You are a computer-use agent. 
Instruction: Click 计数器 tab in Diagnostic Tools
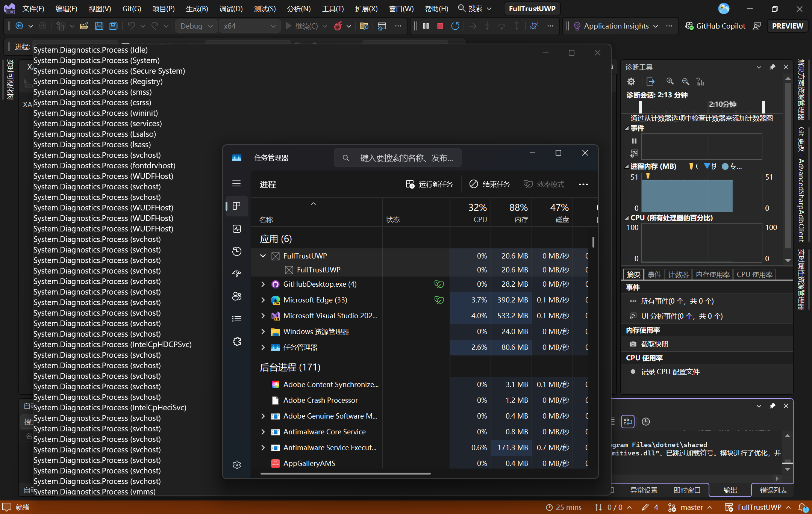click(678, 274)
